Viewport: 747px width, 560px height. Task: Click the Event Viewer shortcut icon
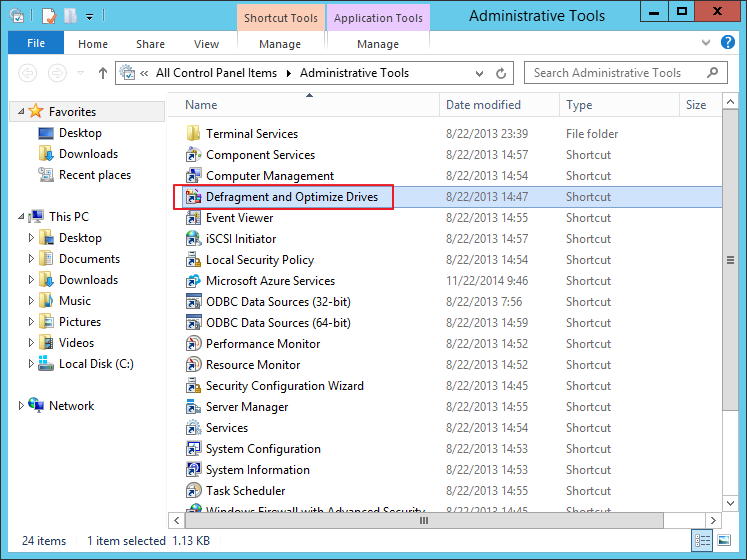click(x=194, y=218)
